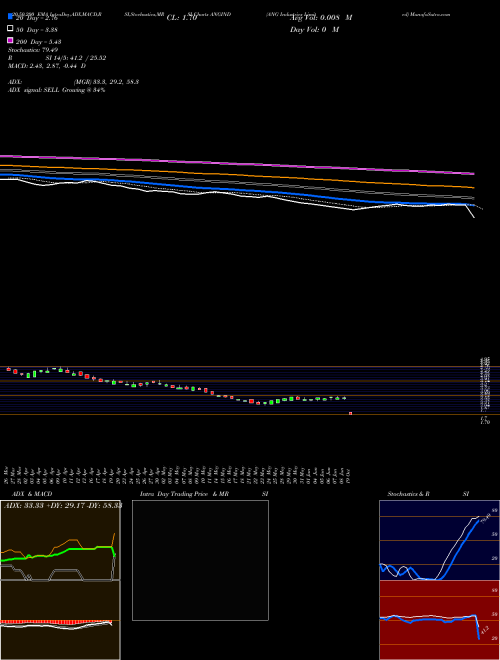Click the '(MGR) 33.3, 29.2, 58.3' ADX values

106,82
